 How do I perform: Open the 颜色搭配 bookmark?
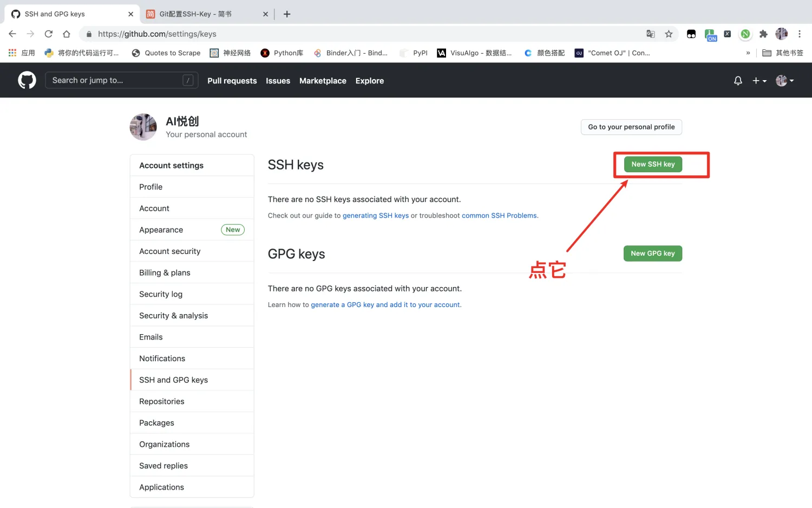pos(545,53)
